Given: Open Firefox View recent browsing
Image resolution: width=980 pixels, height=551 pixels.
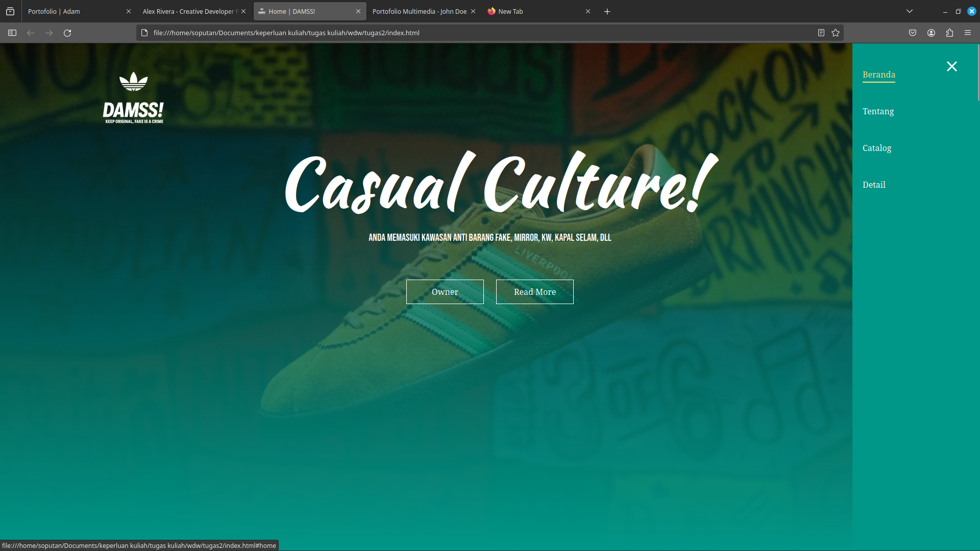Looking at the screenshot, I should (x=10, y=11).
